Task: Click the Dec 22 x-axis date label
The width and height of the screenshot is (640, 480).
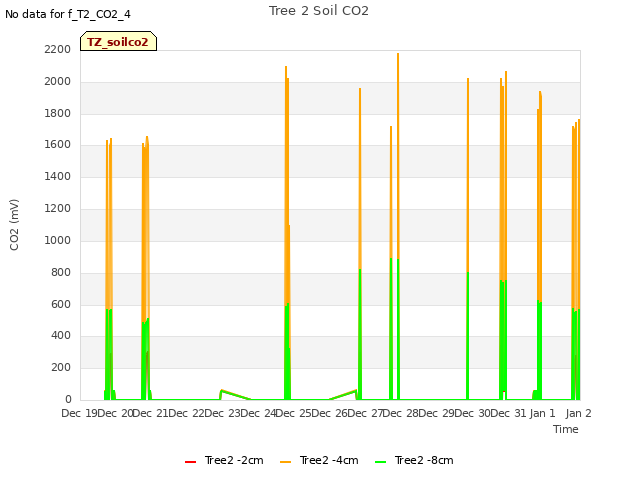Action: (x=189, y=413)
